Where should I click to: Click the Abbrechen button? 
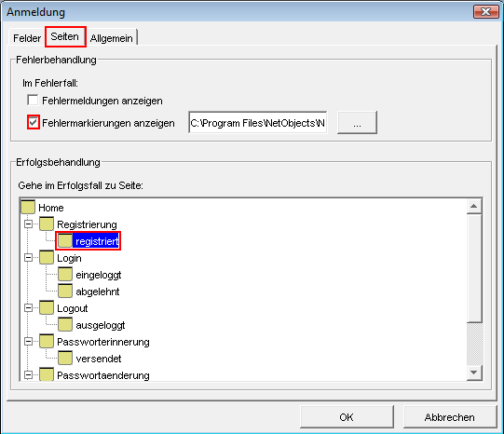450,417
